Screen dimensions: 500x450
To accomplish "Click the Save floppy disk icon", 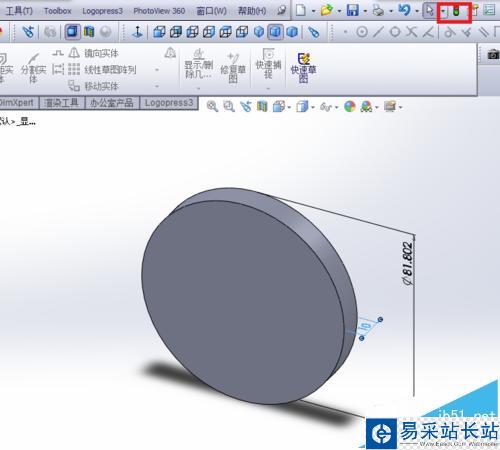I will click(353, 10).
